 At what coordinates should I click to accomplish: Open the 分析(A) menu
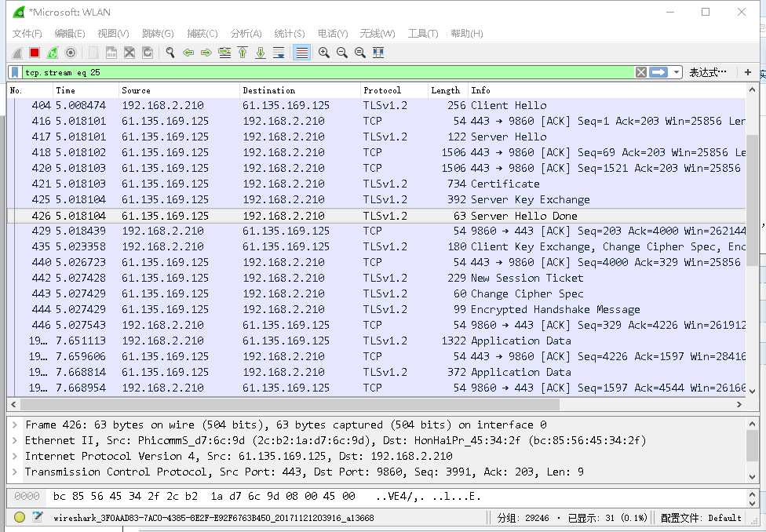[246, 33]
